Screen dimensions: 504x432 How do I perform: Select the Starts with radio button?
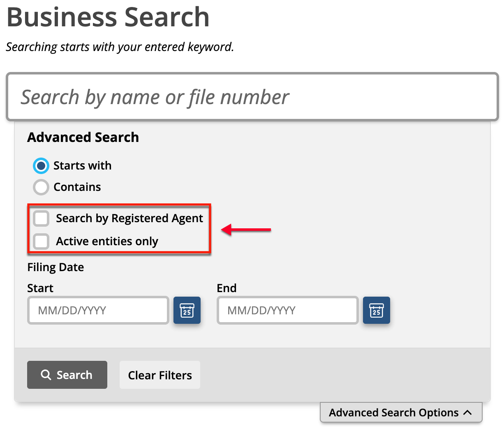(41, 166)
